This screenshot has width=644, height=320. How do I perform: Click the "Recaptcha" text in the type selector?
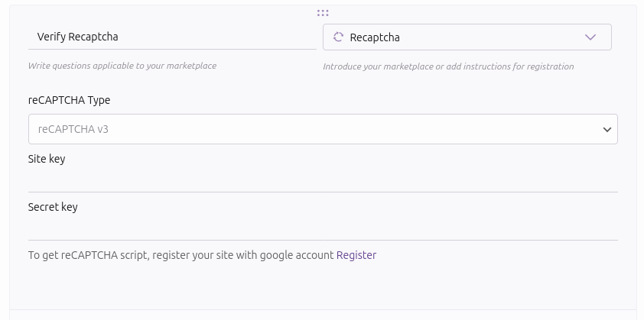pos(375,37)
